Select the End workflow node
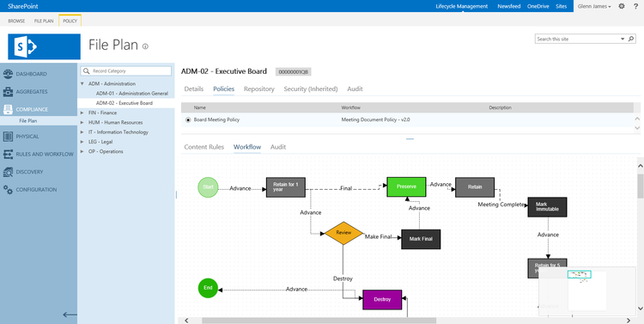Image resolution: width=644 pixels, height=324 pixels. click(x=208, y=288)
